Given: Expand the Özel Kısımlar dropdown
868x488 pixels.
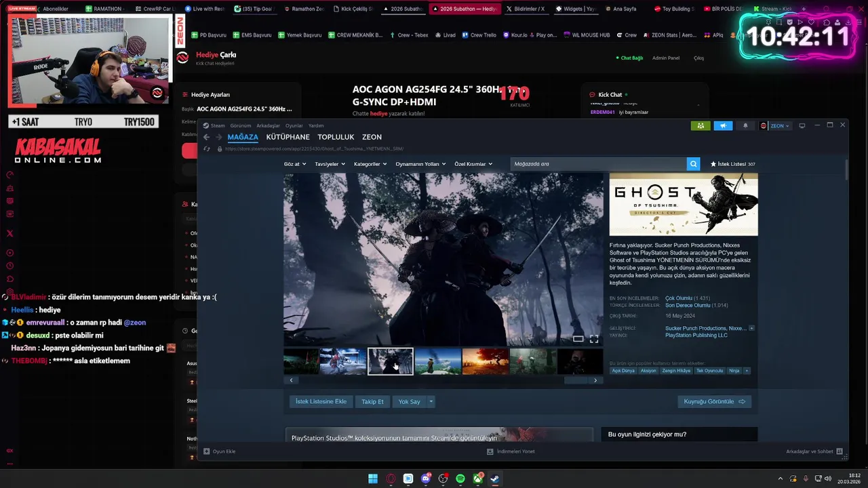Looking at the screenshot, I should click(x=473, y=164).
